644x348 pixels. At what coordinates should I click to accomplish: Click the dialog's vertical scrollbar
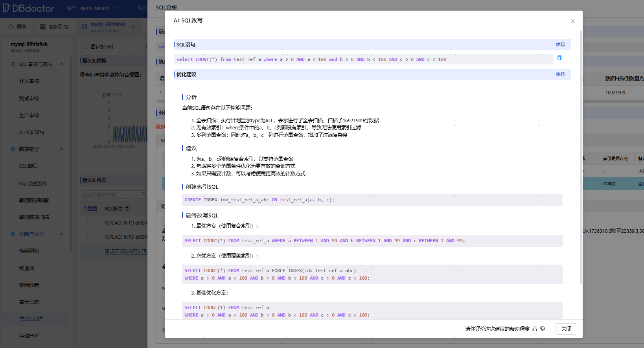click(x=581, y=157)
